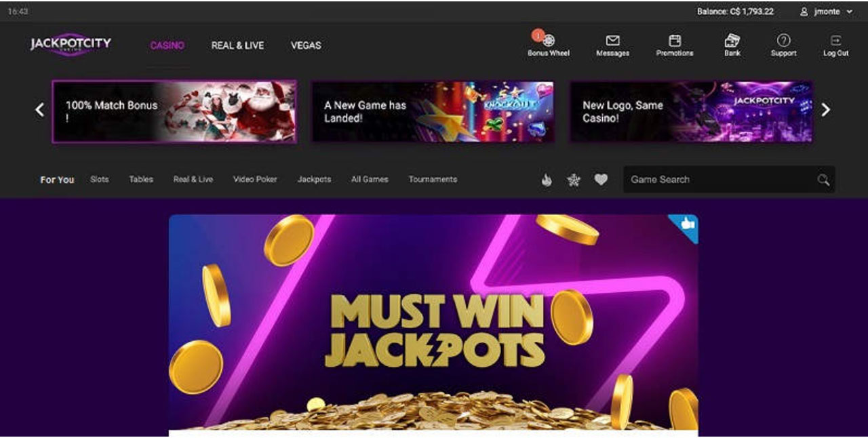This screenshot has height=438, width=868.
Task: Switch to the Real & Live top tab
Action: click(x=237, y=45)
